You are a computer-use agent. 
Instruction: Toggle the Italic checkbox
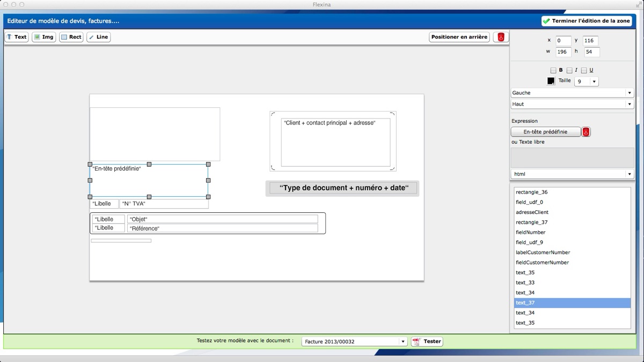[x=569, y=70]
